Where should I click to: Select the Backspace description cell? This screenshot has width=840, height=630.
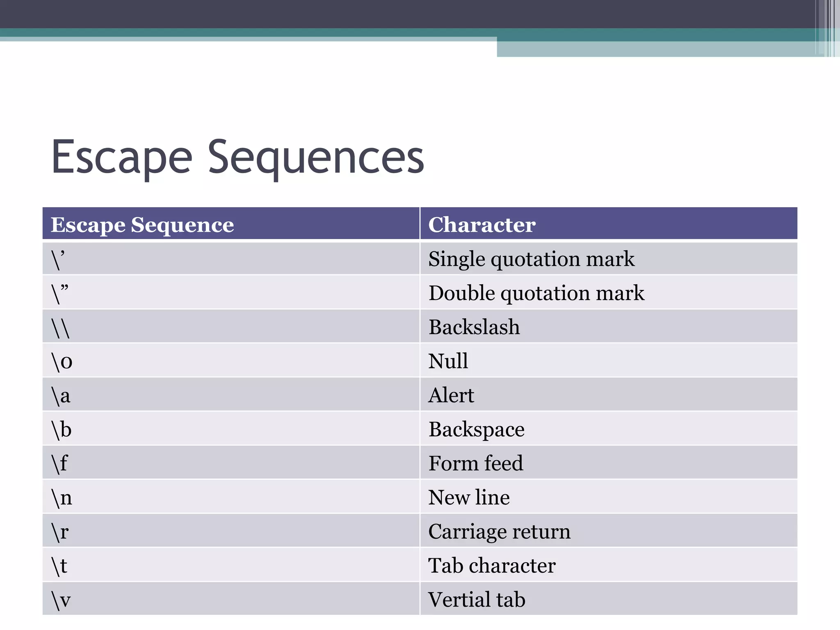476,429
